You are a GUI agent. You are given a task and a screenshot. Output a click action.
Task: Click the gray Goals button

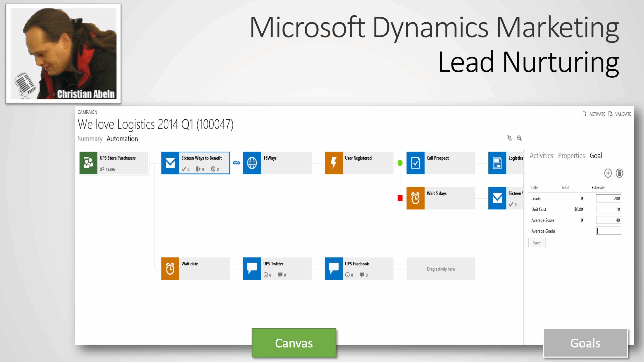click(585, 343)
